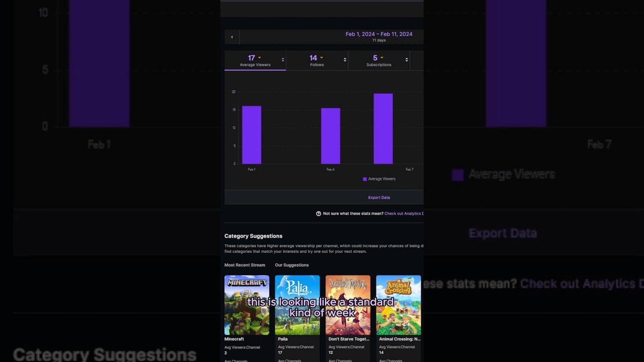Click the Category Suggestions heading

click(x=253, y=236)
